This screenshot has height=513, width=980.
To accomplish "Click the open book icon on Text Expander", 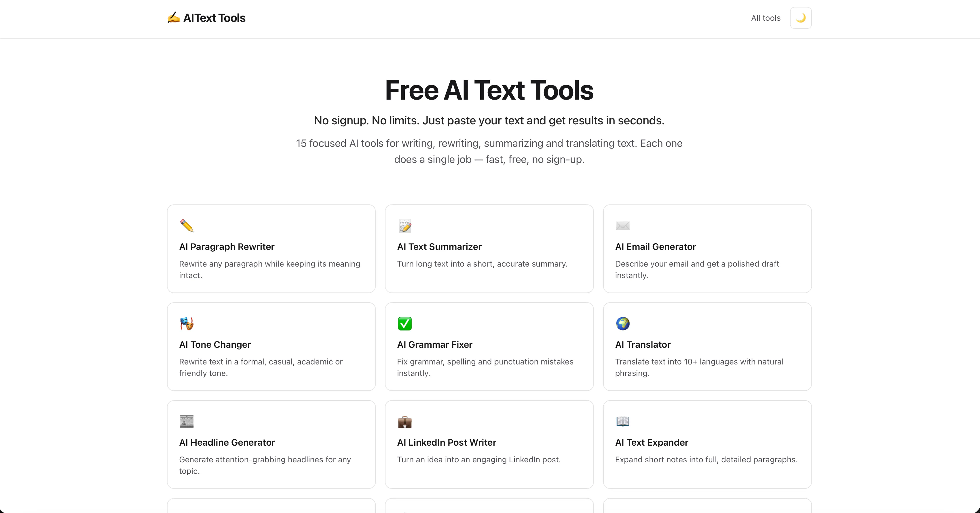I will coord(623,421).
